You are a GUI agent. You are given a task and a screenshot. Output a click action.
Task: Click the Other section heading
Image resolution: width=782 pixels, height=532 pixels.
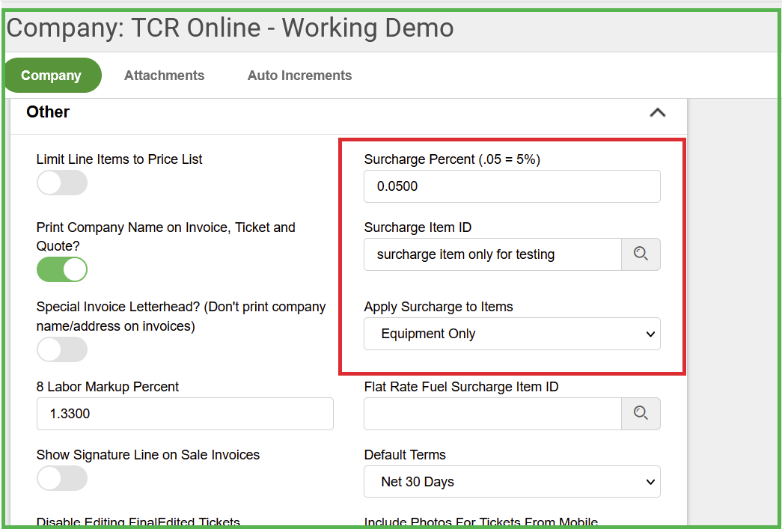point(48,111)
